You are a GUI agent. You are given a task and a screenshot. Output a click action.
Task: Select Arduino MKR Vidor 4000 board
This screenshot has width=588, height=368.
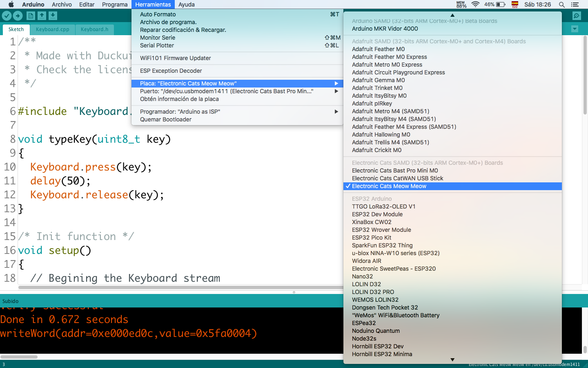coord(453,29)
